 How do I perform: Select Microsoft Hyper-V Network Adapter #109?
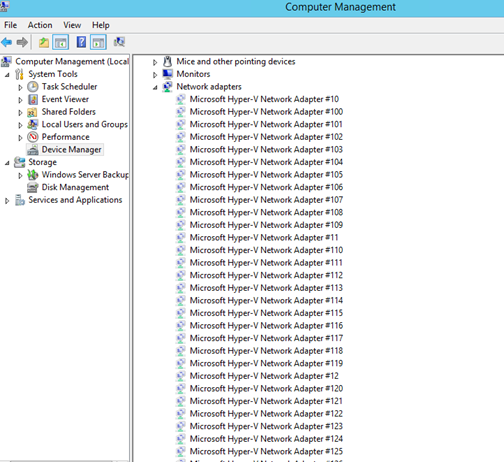click(x=266, y=225)
